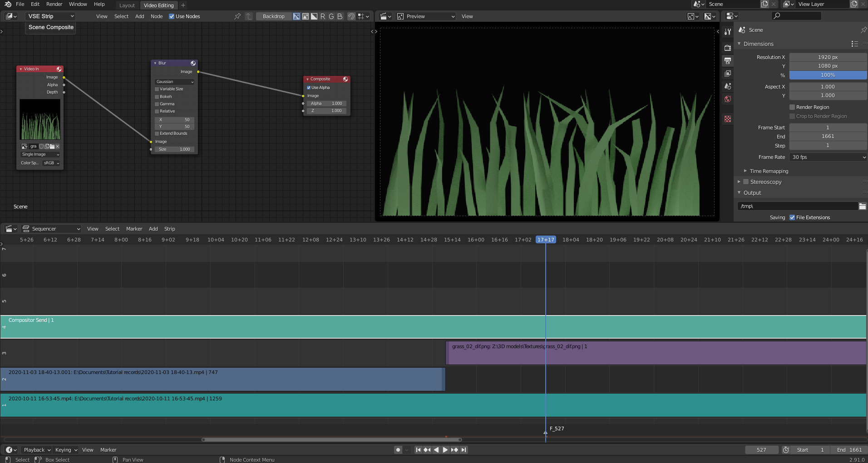
Task: Open the Frame Rate 30 fps dropdown
Action: (828, 157)
